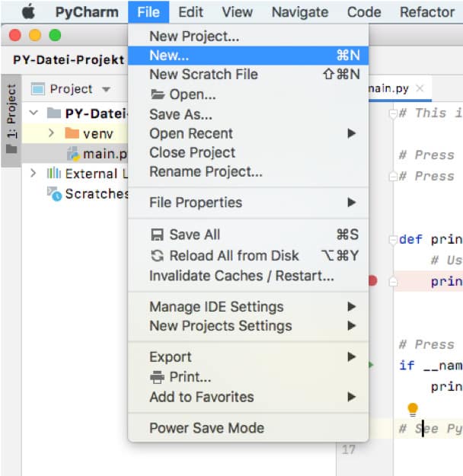The height and width of the screenshot is (476, 463).
Task: Create a New Scratch File
Action: (x=248, y=75)
